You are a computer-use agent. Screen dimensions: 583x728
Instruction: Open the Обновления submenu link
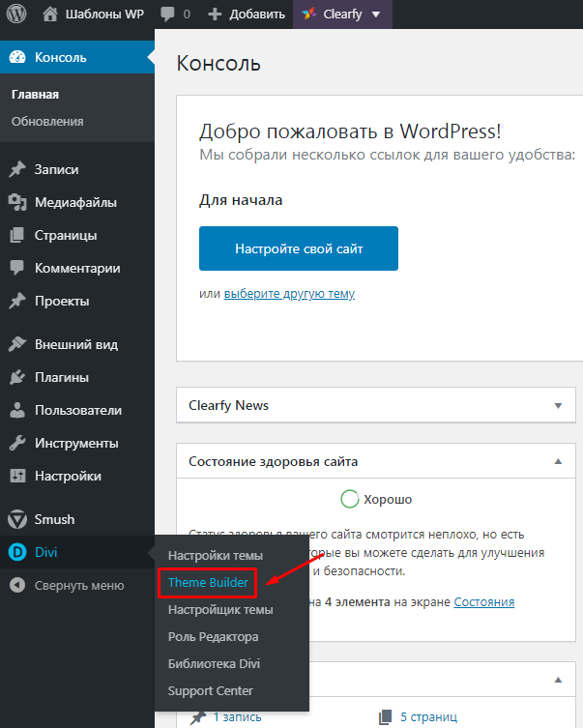(47, 122)
